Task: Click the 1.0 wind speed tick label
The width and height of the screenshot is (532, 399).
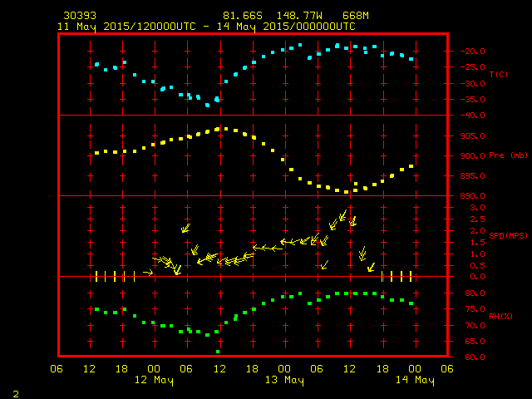Action: (477, 254)
